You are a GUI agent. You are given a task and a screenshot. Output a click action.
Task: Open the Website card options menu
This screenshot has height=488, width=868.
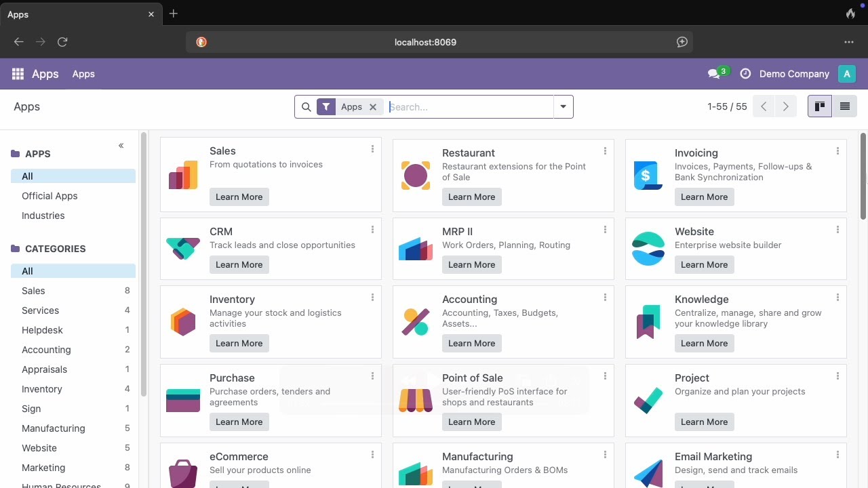coord(837,230)
